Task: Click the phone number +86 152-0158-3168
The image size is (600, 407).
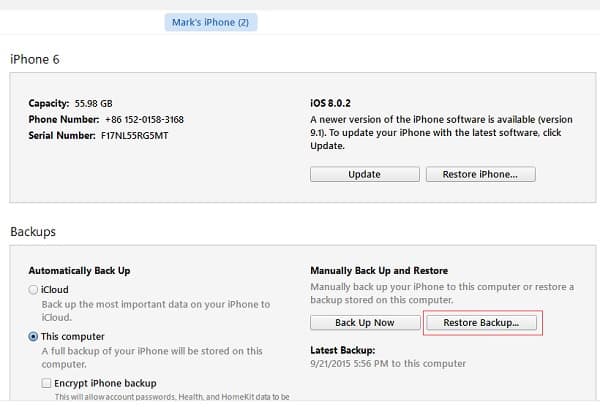Action: (145, 119)
